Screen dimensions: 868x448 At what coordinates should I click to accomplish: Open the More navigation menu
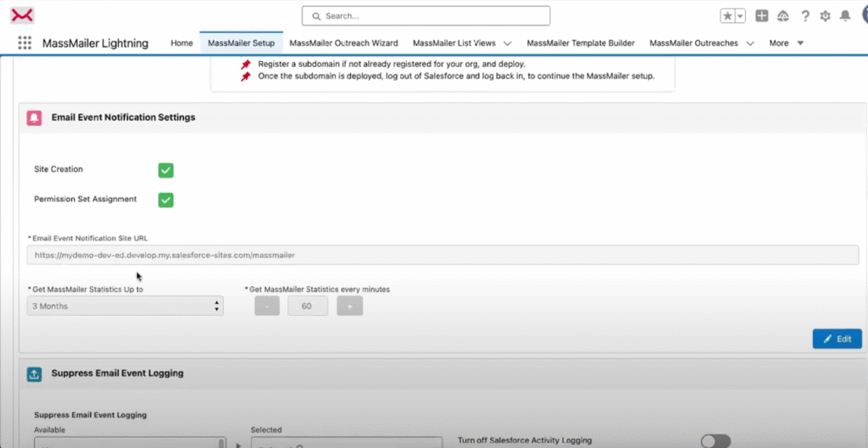(786, 43)
